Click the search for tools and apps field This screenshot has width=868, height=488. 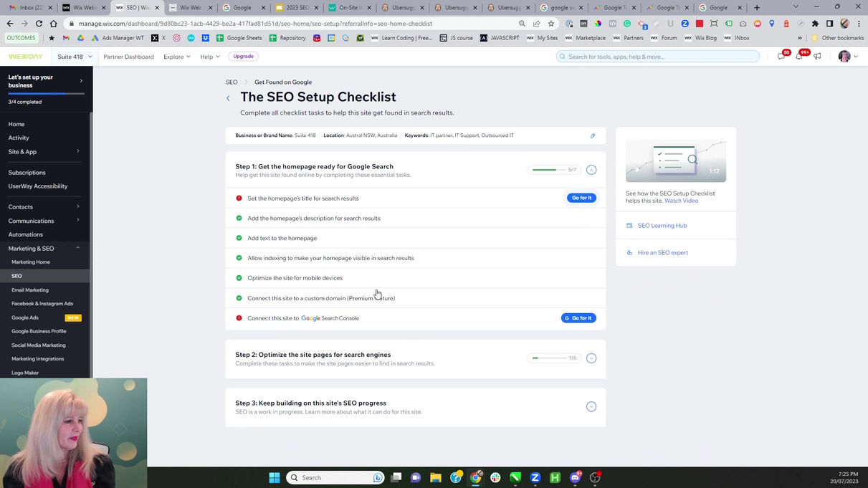point(658,57)
